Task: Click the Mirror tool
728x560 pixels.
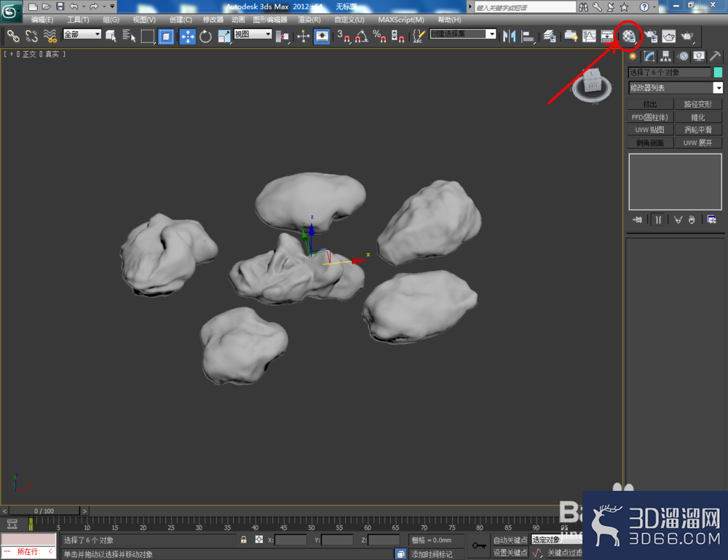Action: 510,36
